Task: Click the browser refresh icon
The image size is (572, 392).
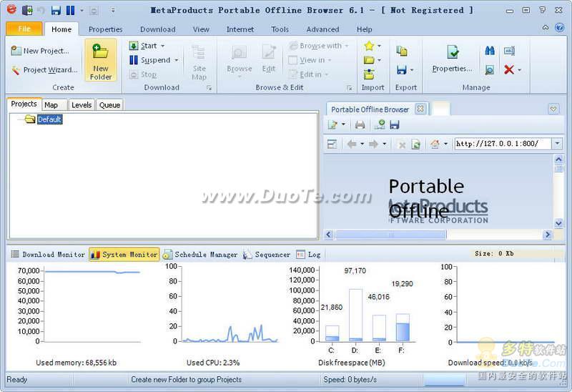Action: pyautogui.click(x=416, y=144)
